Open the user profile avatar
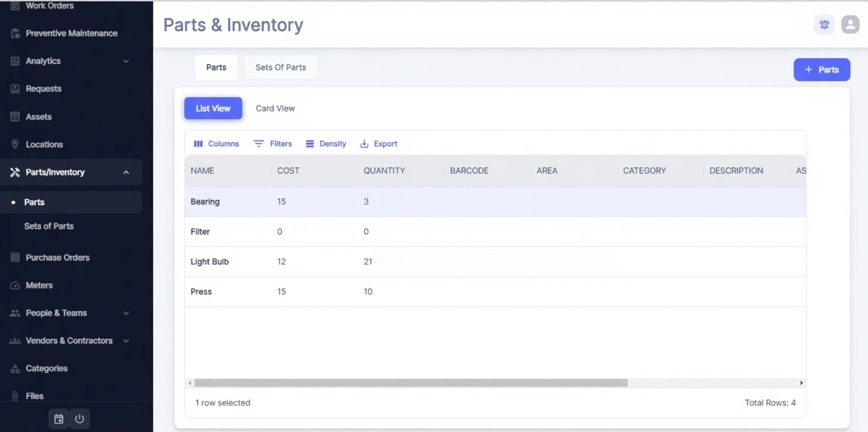 point(850,24)
